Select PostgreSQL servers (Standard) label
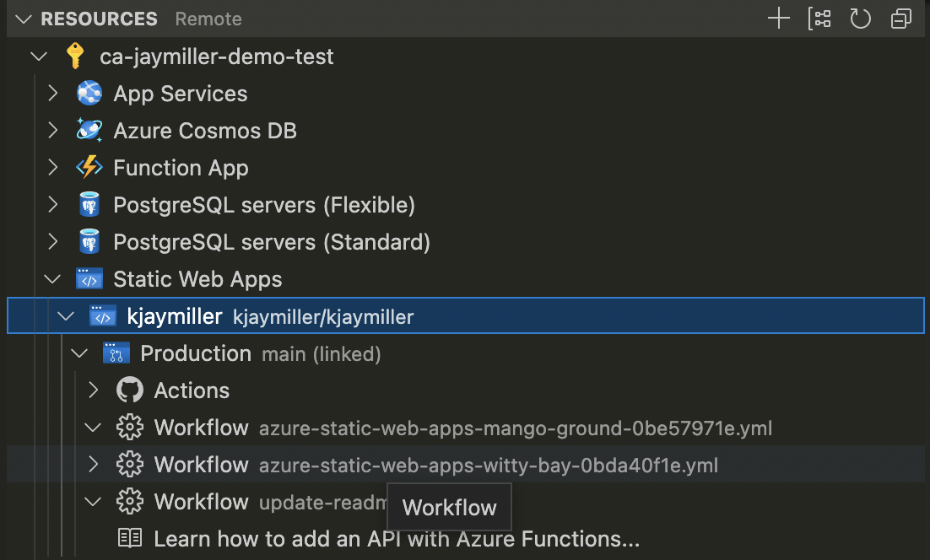 pos(272,242)
